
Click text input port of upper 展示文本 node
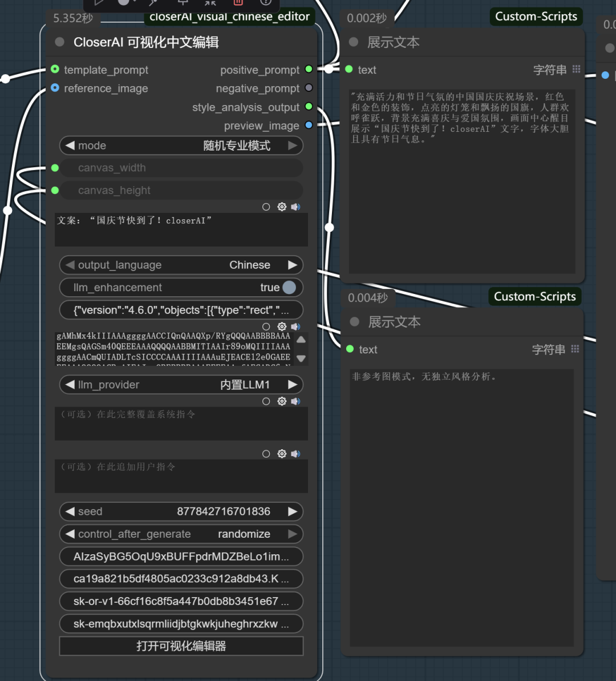point(349,70)
